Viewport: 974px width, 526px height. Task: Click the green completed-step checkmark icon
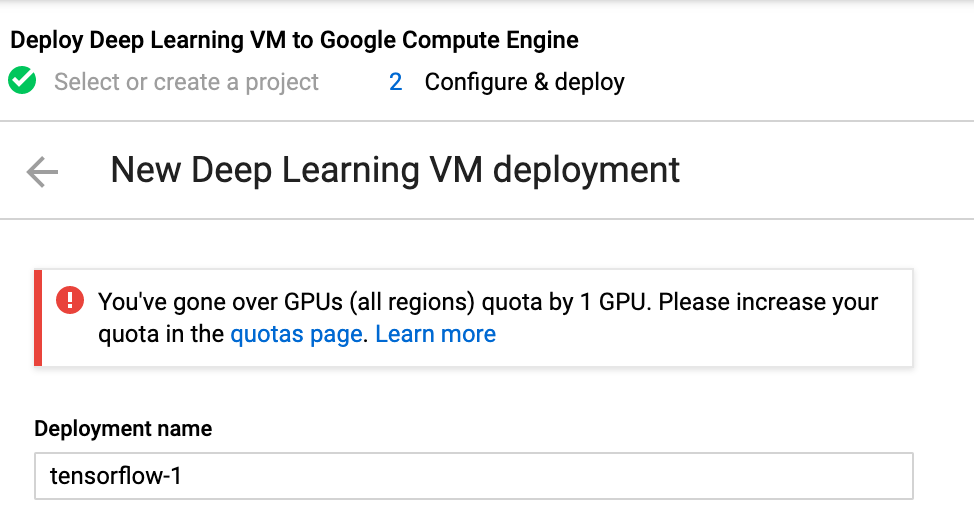coord(22,81)
